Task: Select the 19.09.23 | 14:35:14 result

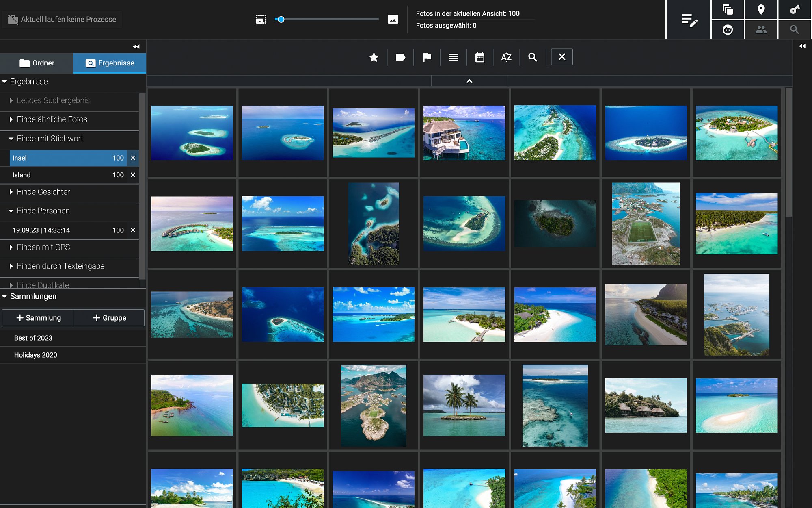Action: click(x=68, y=230)
